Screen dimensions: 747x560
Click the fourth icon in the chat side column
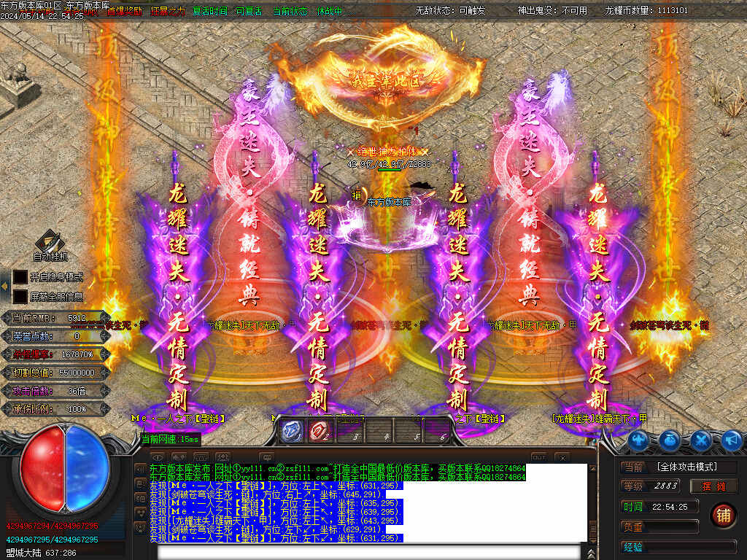141,513
